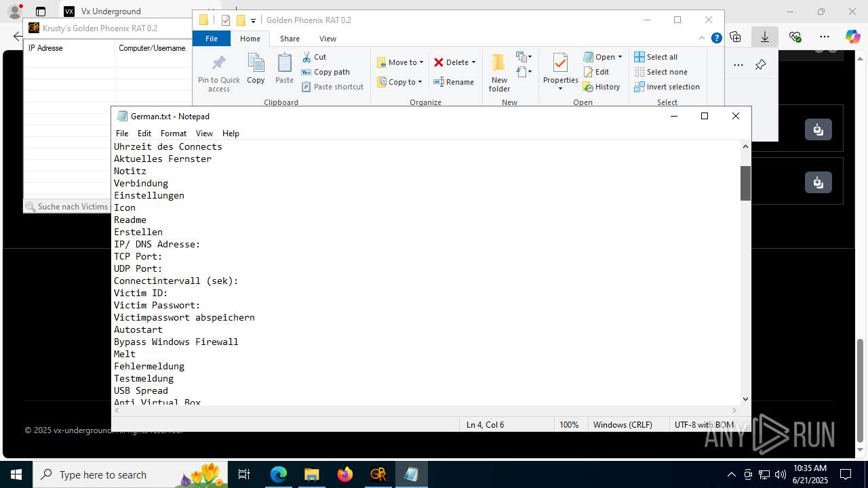Screen dimensions: 868x488
Task: Switch to Explorer View tab
Action: (328, 39)
